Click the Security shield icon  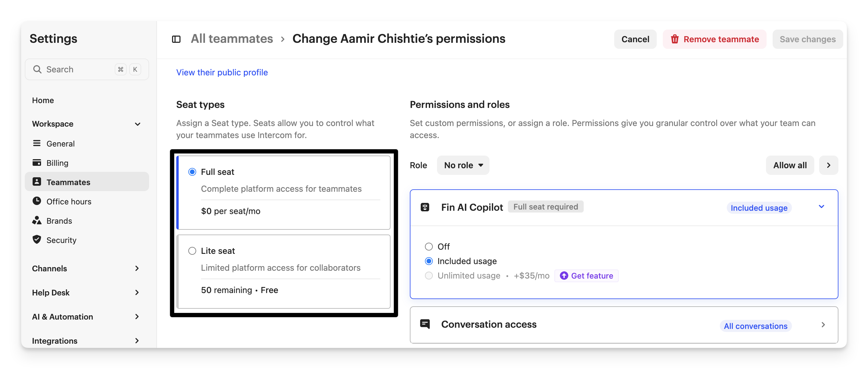(37, 240)
